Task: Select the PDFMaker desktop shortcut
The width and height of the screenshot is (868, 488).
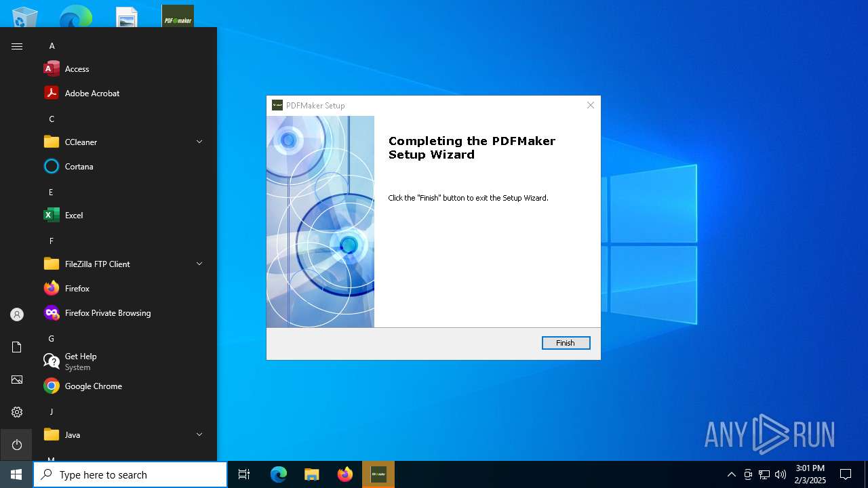Action: click(178, 16)
